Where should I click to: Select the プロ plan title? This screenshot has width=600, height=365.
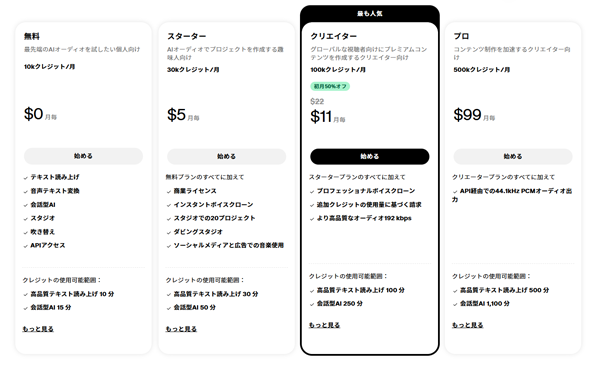click(x=461, y=36)
